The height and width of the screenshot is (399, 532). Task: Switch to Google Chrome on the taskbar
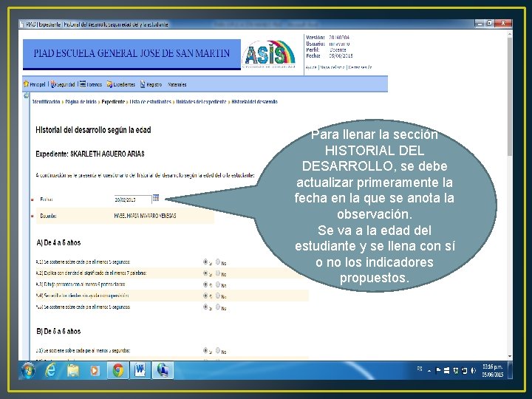click(x=117, y=370)
